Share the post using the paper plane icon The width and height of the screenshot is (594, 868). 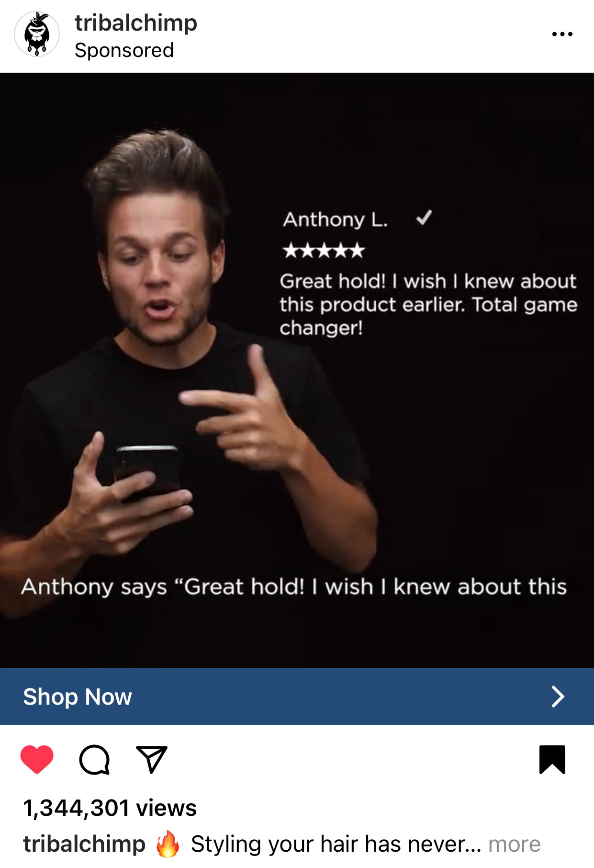152,759
